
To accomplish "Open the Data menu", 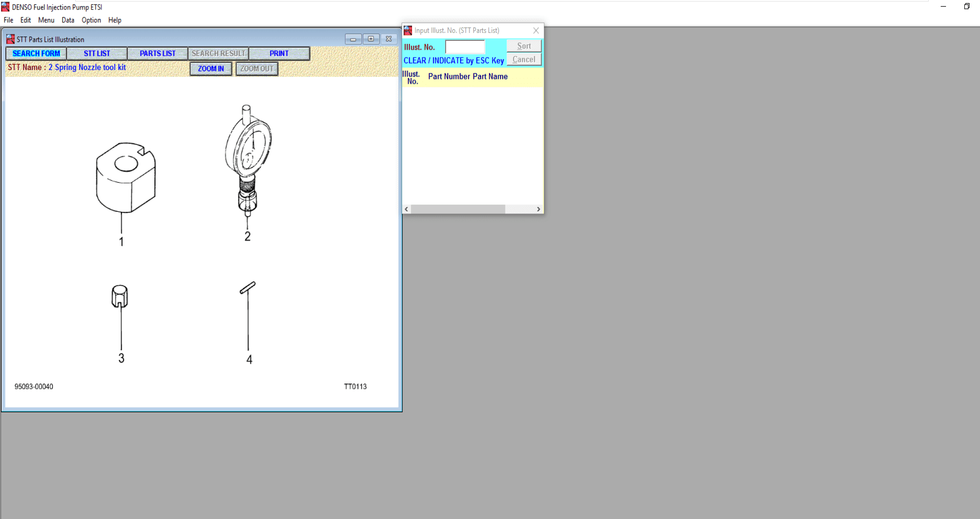I will click(x=68, y=20).
